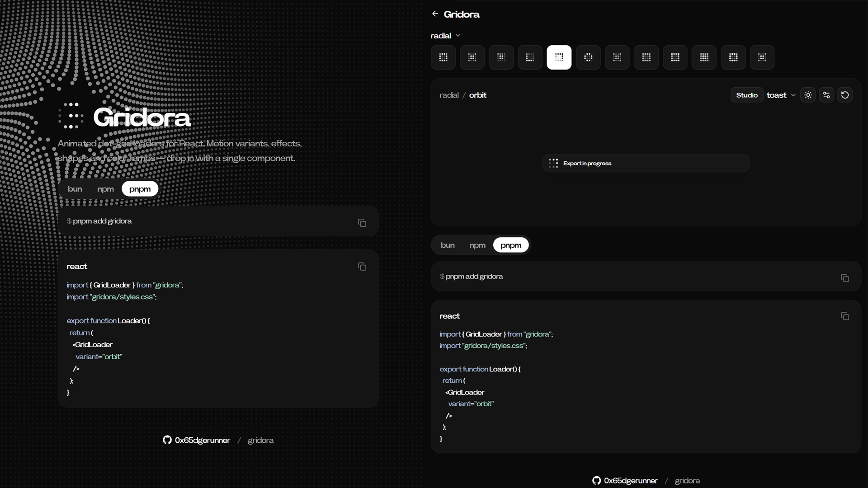Viewport: 868px width, 488px height.
Task: Click the highlighted white orbit variant tile
Action: 559,57
